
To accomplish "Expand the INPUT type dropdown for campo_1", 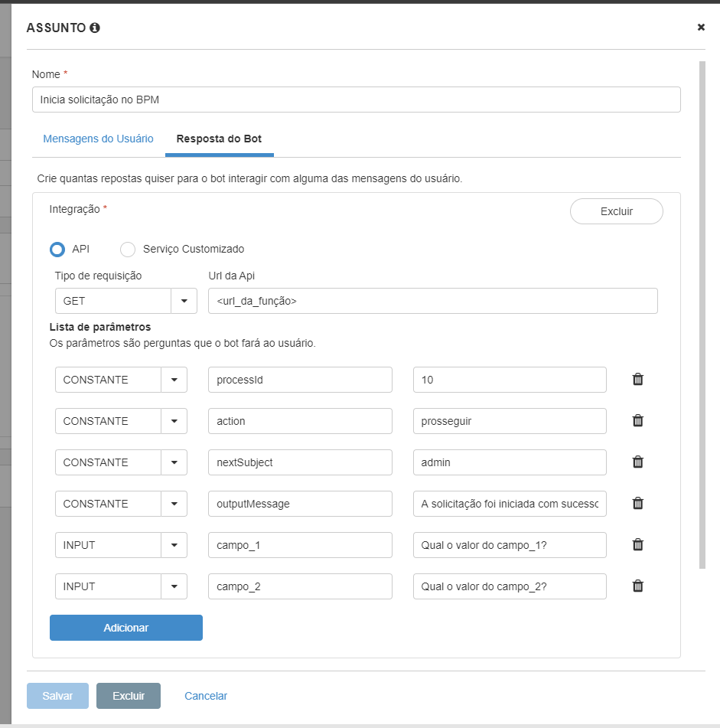I will point(174,545).
